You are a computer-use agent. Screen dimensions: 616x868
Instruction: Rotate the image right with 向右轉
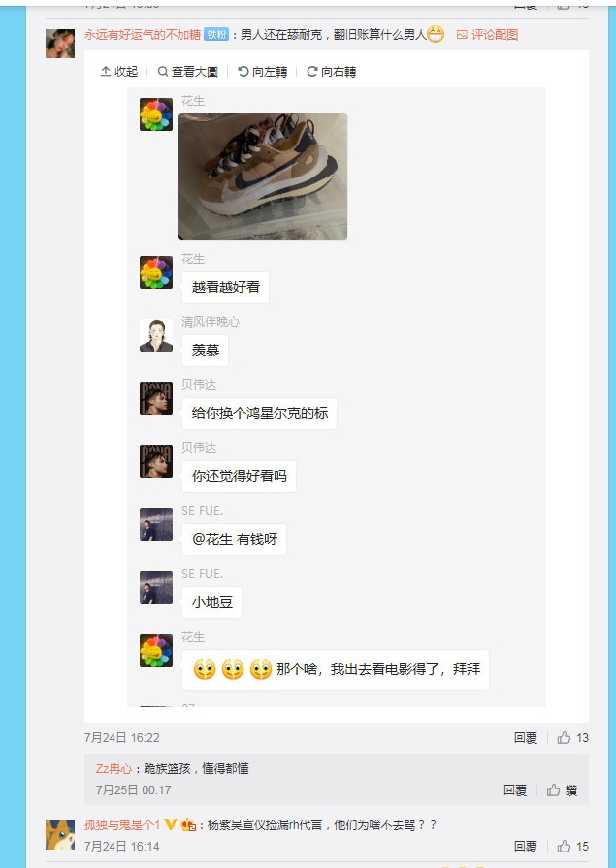pos(331,72)
